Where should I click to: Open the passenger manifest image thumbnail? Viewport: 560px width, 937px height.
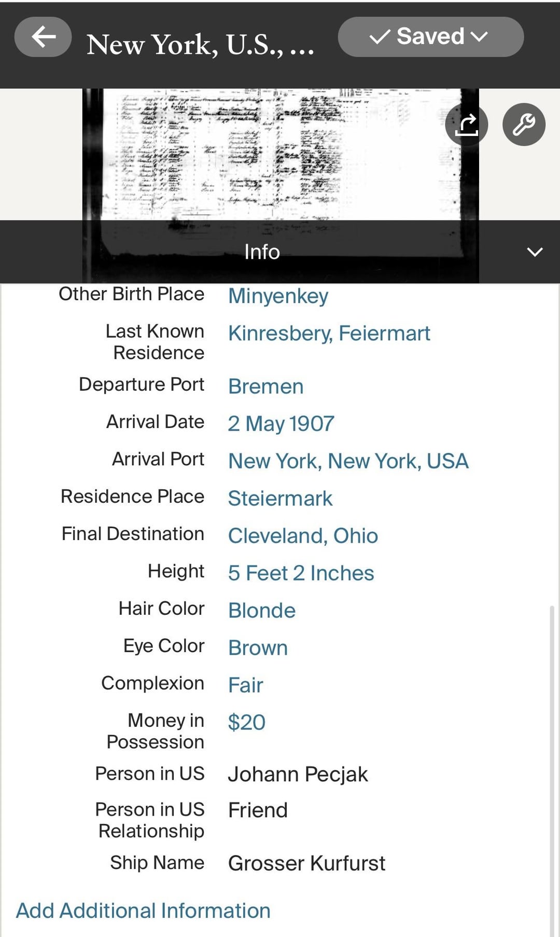281,155
